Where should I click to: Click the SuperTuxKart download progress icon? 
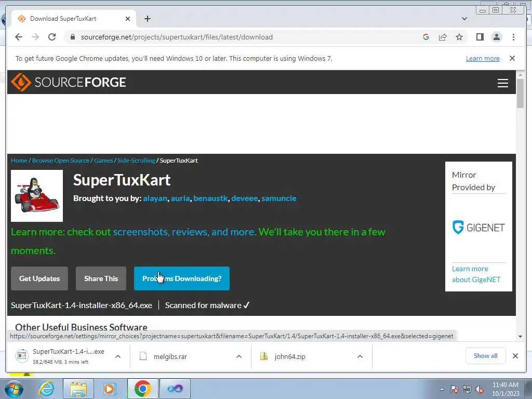22,356
